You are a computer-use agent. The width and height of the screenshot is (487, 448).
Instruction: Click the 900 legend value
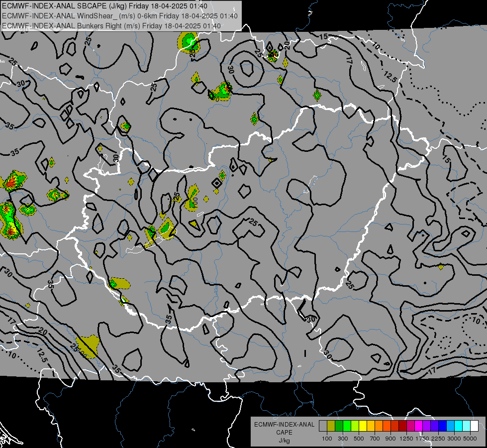[x=390, y=439]
